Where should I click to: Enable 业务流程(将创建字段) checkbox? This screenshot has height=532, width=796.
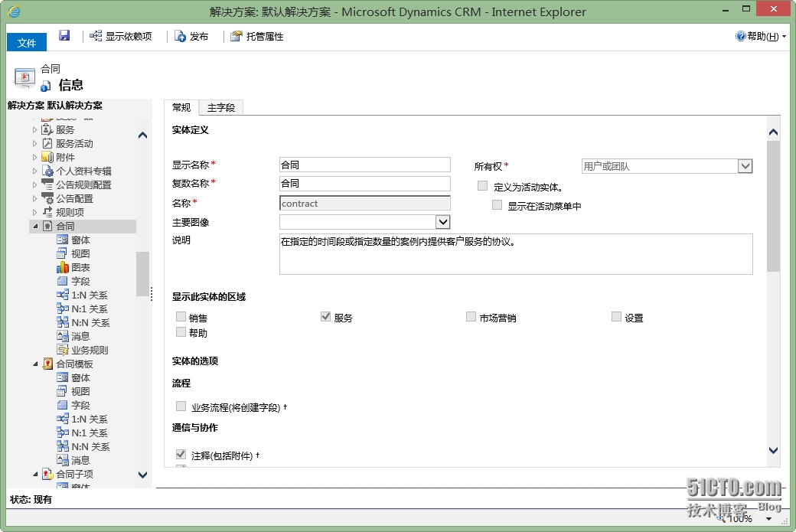coord(181,406)
